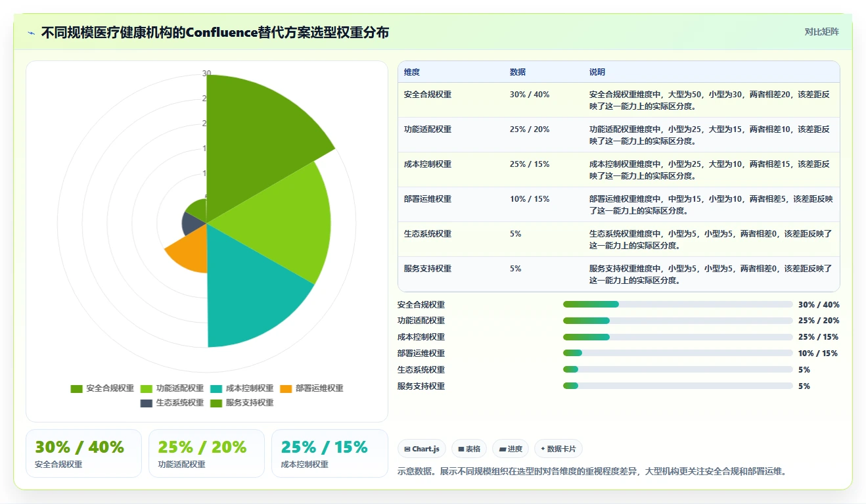Toggle 成本控制权重 in the chart legend
Viewport: 866px width, 504px height.
pyautogui.click(x=242, y=388)
